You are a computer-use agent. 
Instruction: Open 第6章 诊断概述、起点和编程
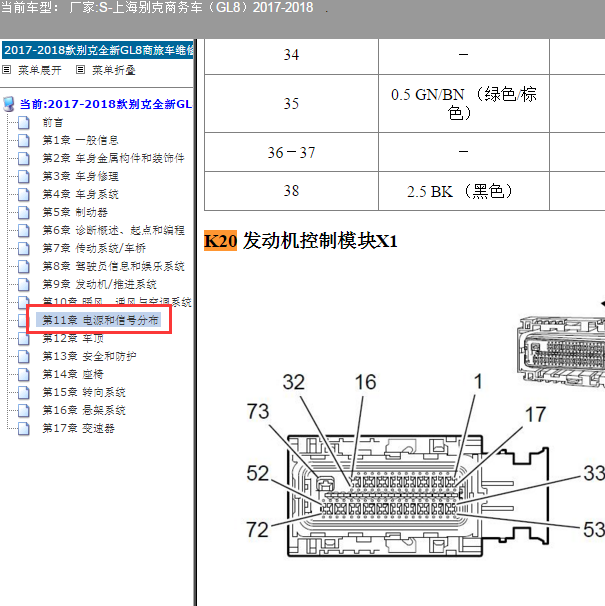[x=113, y=230]
